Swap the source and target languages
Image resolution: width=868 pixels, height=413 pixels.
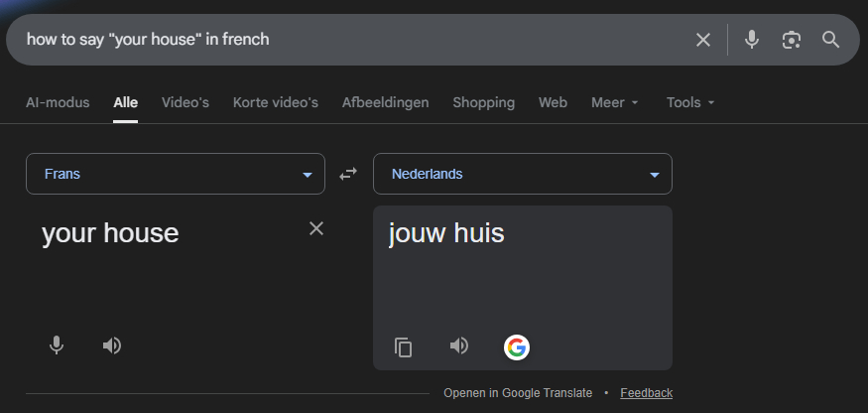coord(348,174)
